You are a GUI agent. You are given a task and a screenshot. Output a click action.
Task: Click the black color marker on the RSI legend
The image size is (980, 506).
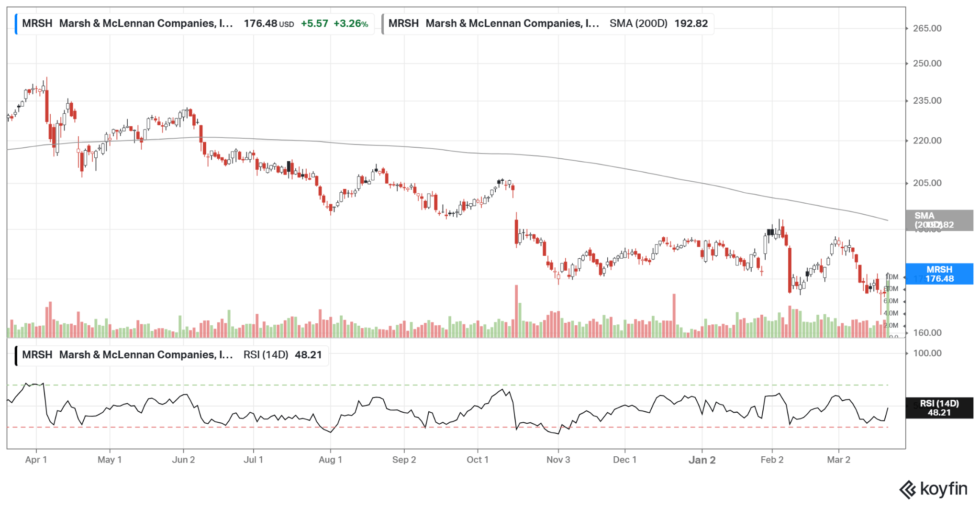[x=16, y=355]
